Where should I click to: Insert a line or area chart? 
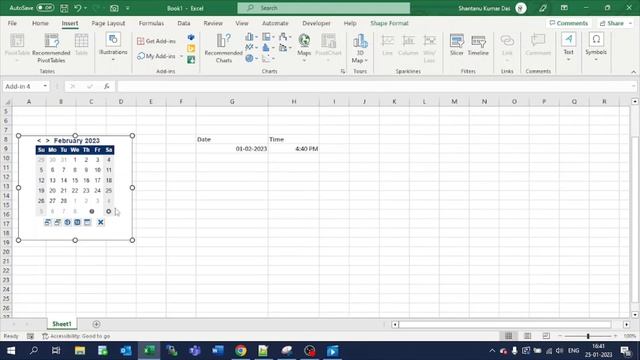click(251, 47)
